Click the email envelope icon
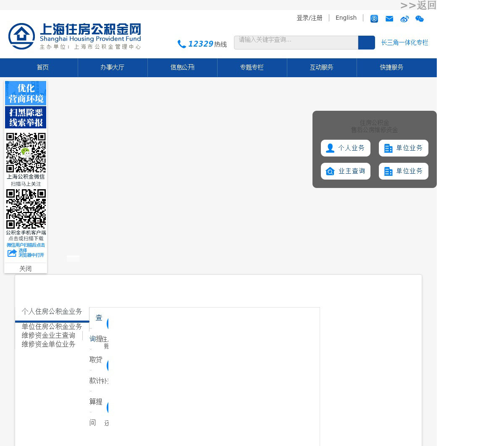The image size is (504, 446). (389, 19)
